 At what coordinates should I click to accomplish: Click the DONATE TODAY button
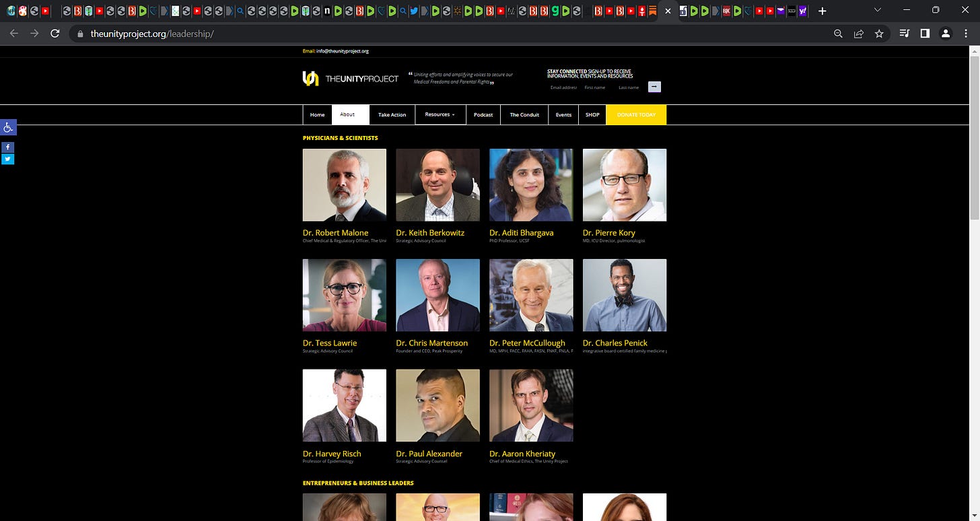pos(636,114)
